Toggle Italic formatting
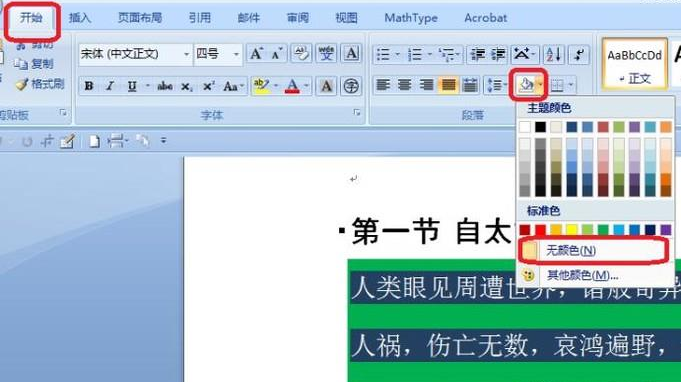Screen dimensions: 681x382 coord(110,86)
